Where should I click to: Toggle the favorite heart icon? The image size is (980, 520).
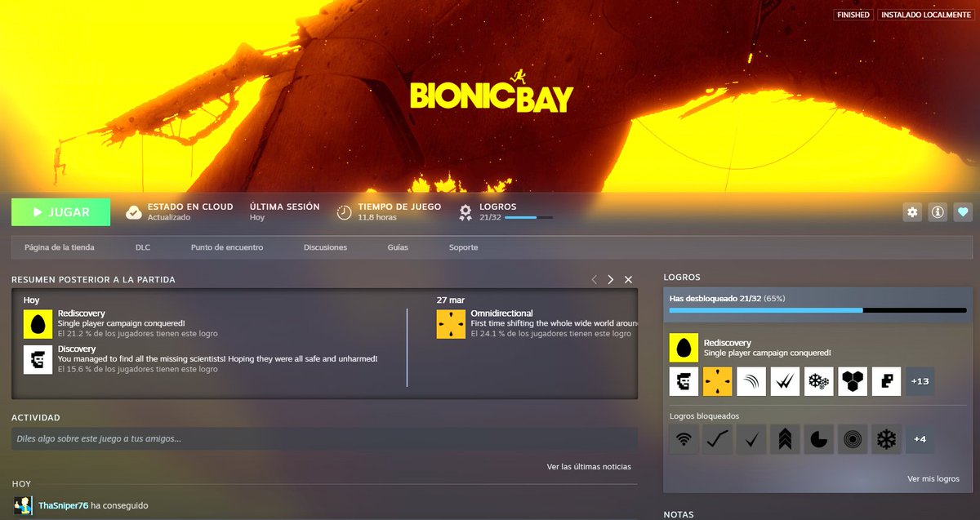click(x=963, y=212)
